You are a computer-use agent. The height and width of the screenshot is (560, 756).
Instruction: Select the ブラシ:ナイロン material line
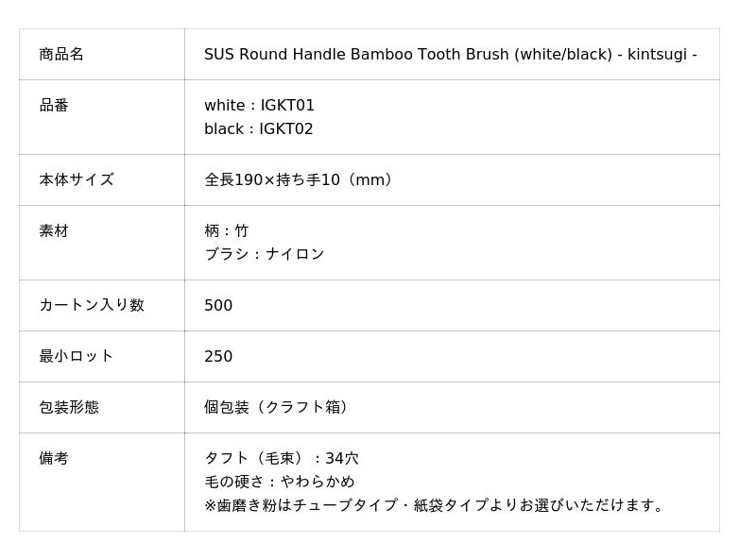pyautogui.click(x=265, y=254)
